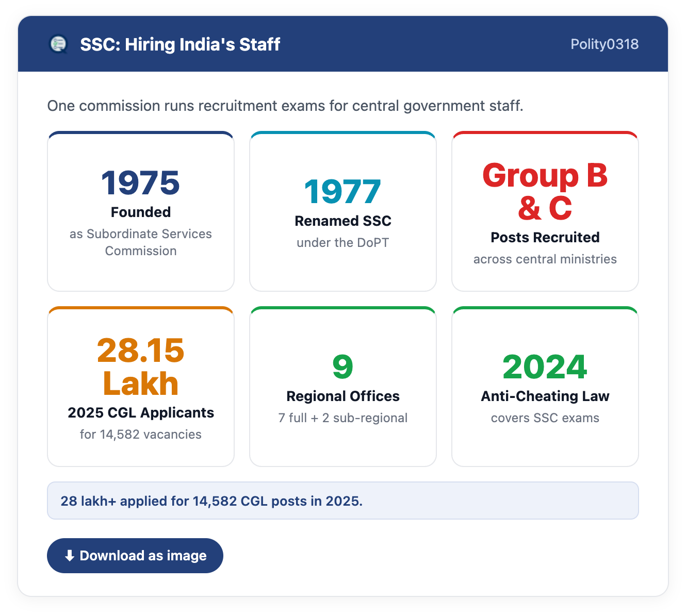This screenshot has width=686, height=616.
Task: Click the SSC logo icon in header
Action: [x=58, y=44]
